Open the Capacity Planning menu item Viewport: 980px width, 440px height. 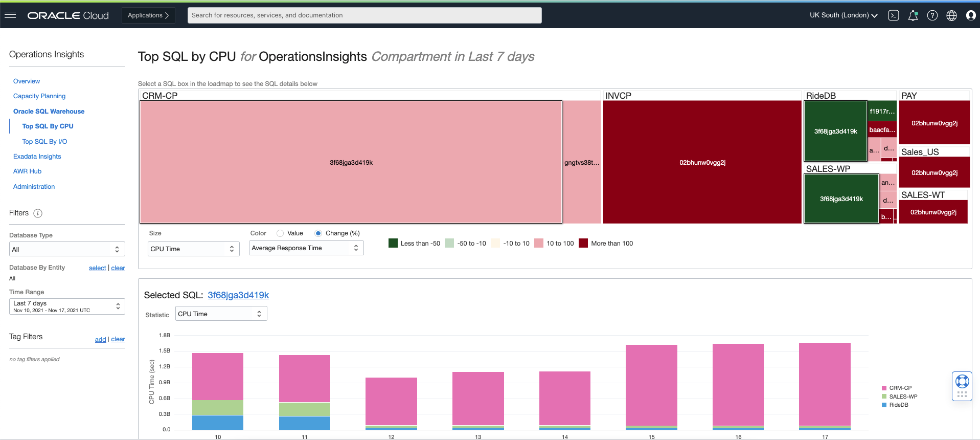click(x=39, y=96)
